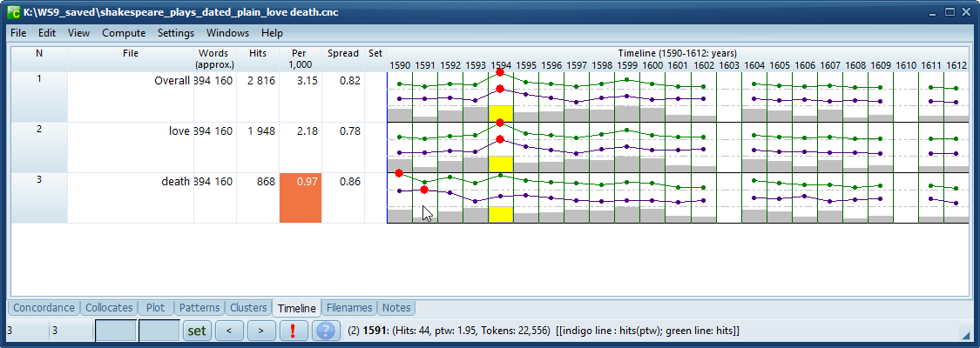Select the 'Overall' row file cell
The width and height of the screenshot is (980, 348).
[131, 97]
